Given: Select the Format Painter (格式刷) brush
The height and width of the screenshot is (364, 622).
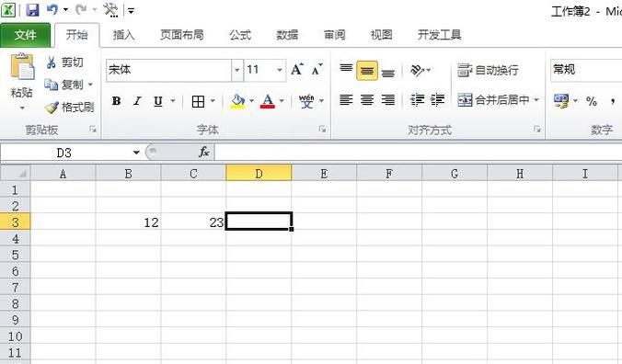Looking at the screenshot, I should pyautogui.click(x=69, y=107).
